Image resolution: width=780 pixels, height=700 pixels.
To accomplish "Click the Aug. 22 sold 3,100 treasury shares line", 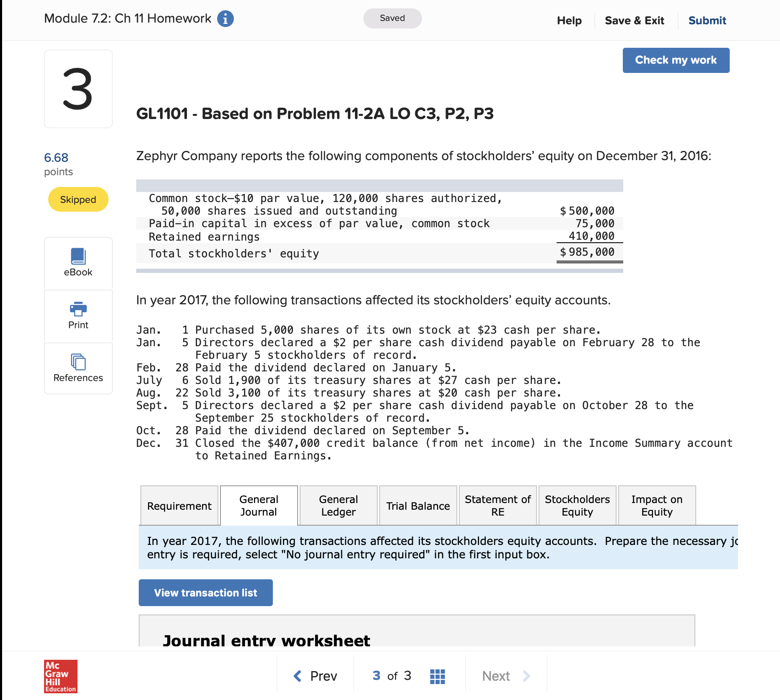I will pos(349,393).
